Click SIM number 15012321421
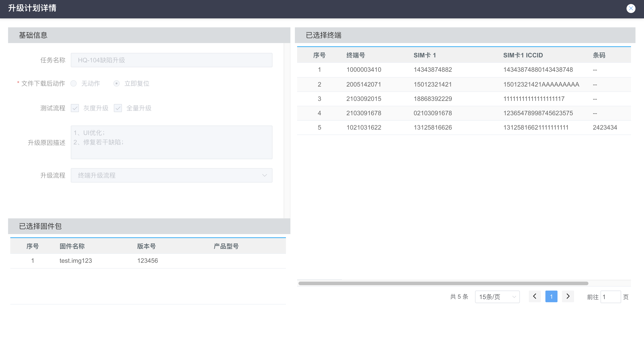The image size is (644, 339). (433, 84)
